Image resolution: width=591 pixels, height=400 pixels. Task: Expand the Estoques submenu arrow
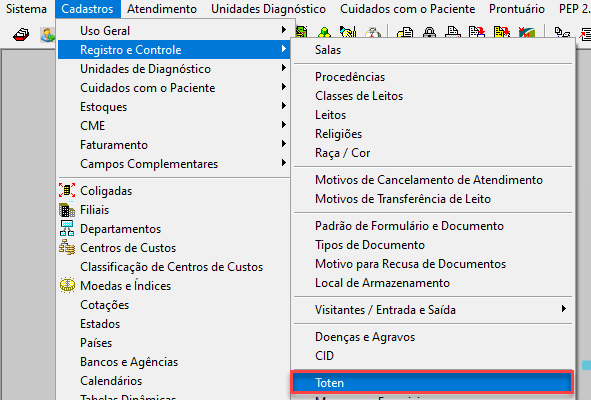click(x=283, y=106)
